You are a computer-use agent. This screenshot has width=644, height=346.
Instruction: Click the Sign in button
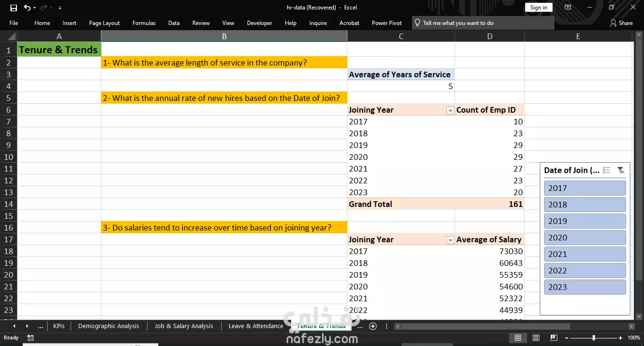click(x=538, y=8)
